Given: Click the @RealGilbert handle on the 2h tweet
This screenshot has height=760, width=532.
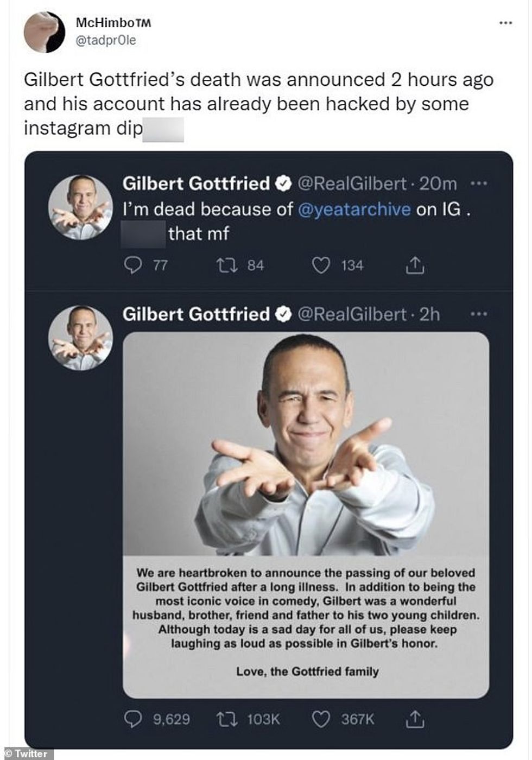Looking at the screenshot, I should [x=352, y=314].
